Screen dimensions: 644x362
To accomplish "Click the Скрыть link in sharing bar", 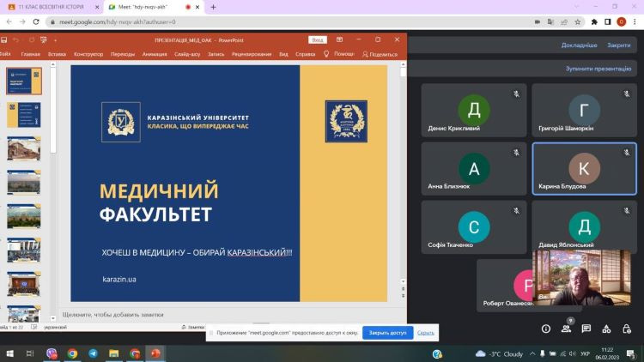I will (x=426, y=333).
